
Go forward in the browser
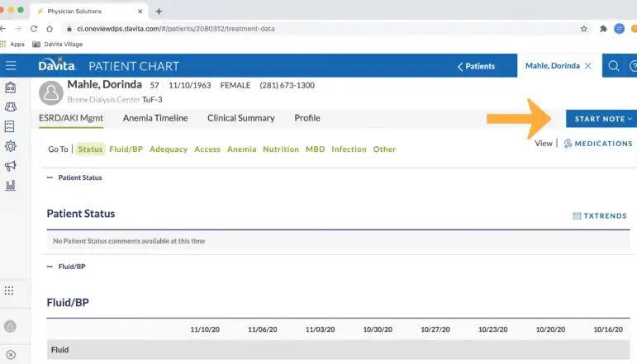(x=18, y=29)
